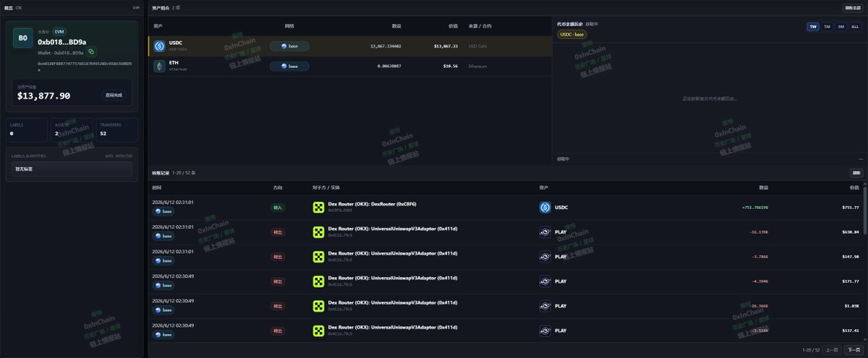Open the ASSETS count card
This screenshot has width=868, height=358.
(x=72, y=130)
